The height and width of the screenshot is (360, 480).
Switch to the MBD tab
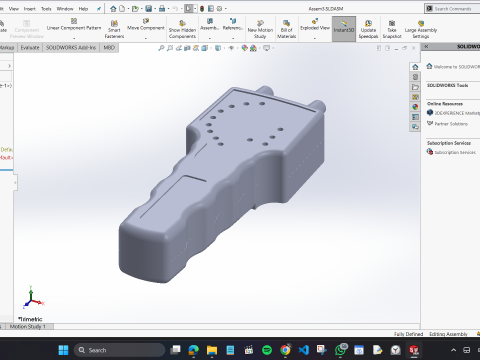[109, 48]
